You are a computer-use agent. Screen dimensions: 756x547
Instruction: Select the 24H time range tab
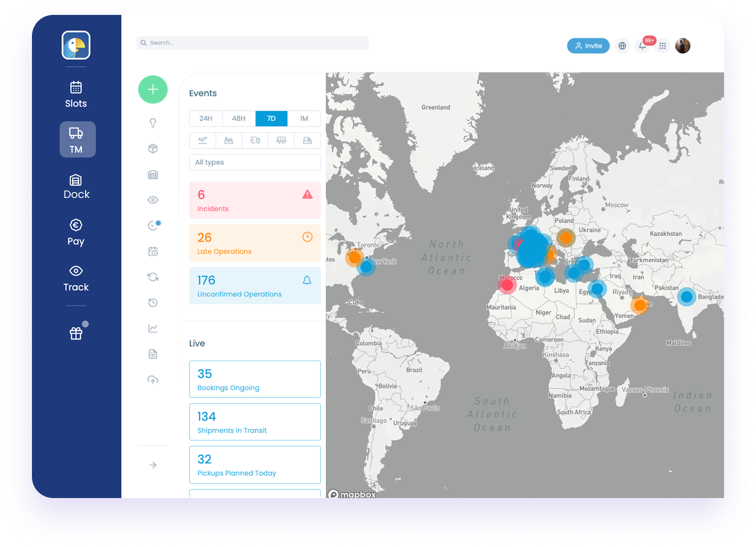coord(206,118)
